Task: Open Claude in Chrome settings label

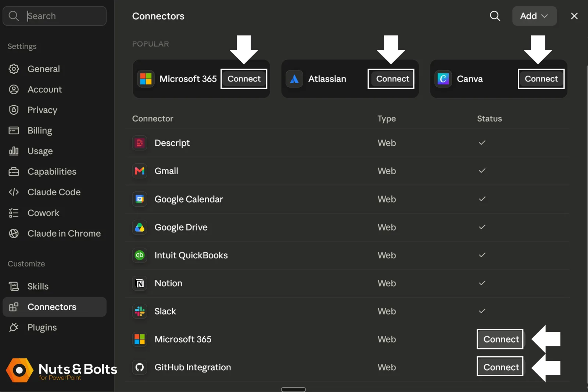Action: [x=64, y=233]
